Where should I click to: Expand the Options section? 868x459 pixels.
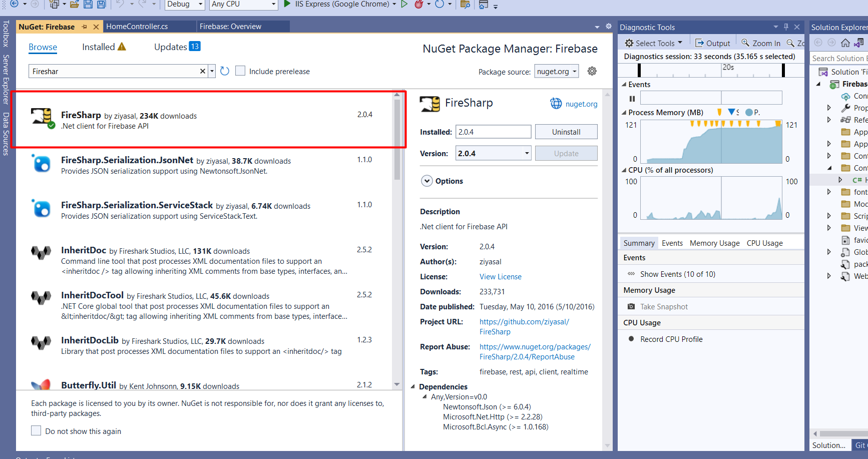(x=427, y=181)
